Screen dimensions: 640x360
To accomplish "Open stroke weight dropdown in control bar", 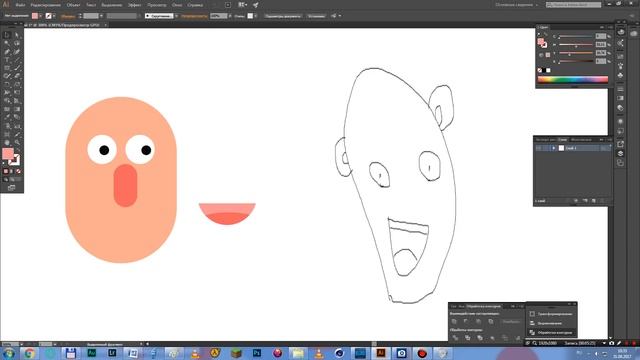I will (x=101, y=16).
